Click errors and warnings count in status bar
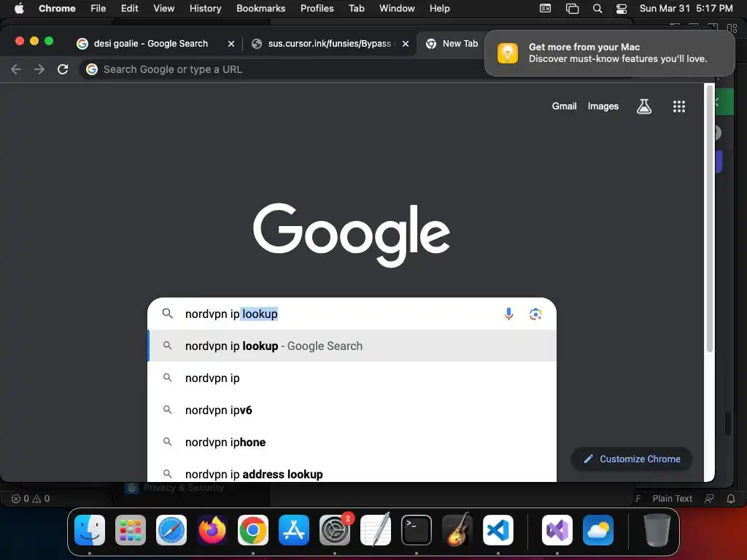The height and width of the screenshot is (560, 747). [x=31, y=499]
